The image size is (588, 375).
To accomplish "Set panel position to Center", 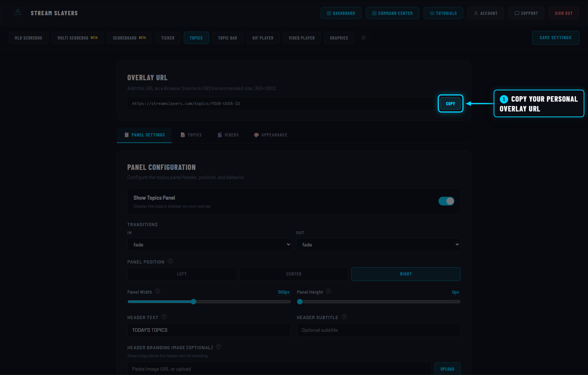I will [294, 274].
